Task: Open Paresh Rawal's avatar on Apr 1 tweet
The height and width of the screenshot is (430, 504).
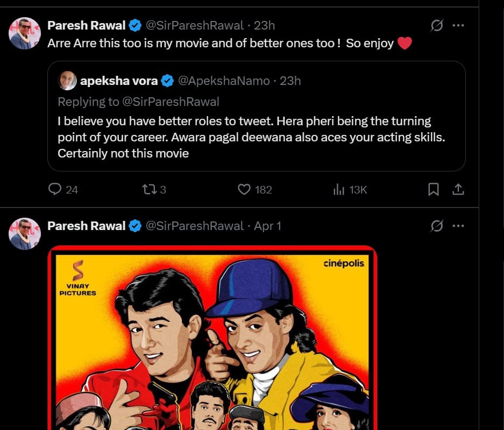Action: pyautogui.click(x=25, y=233)
